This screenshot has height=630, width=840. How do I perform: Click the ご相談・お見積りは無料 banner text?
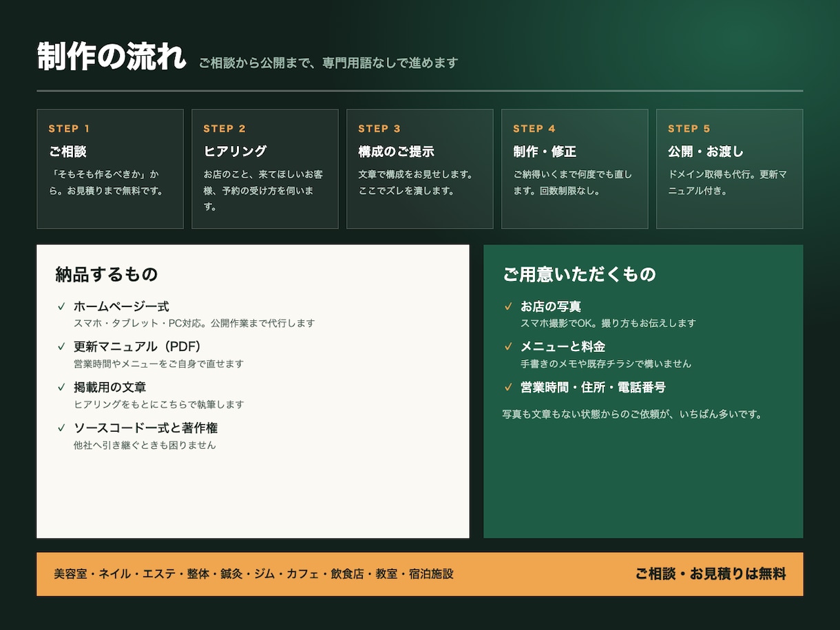coord(711,574)
